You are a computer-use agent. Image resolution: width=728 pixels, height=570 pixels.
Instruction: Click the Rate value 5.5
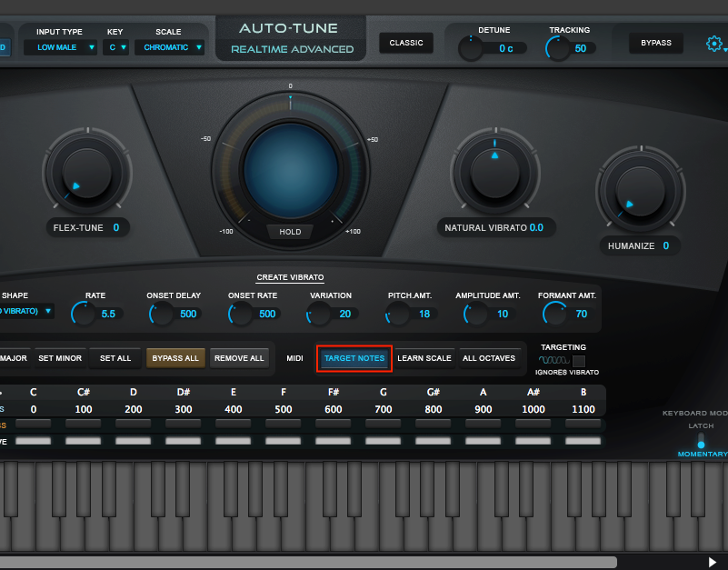108,314
